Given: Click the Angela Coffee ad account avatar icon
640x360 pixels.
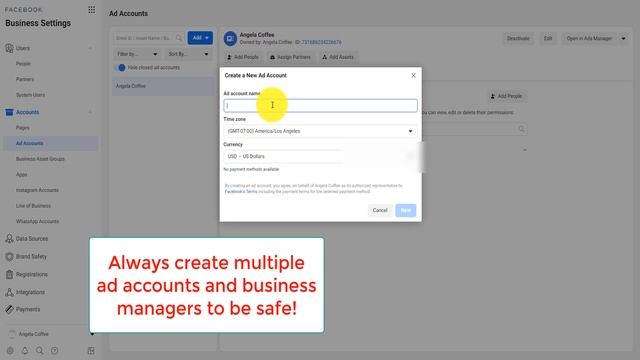Looking at the screenshot, I should pos(230,38).
